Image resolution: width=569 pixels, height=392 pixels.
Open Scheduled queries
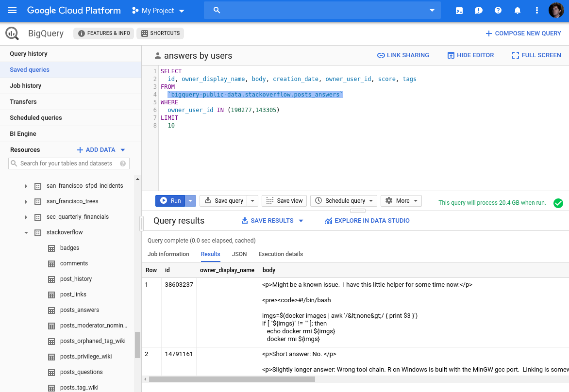[x=70, y=117]
